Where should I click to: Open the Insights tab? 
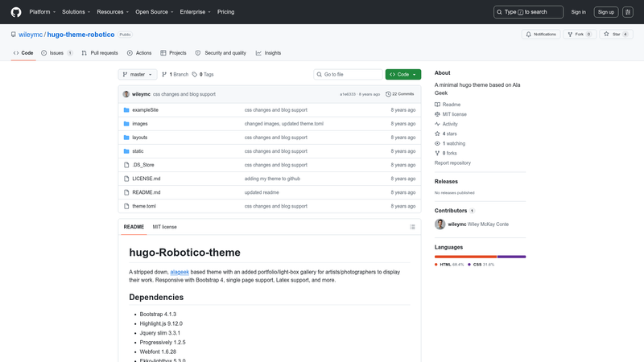(x=268, y=53)
